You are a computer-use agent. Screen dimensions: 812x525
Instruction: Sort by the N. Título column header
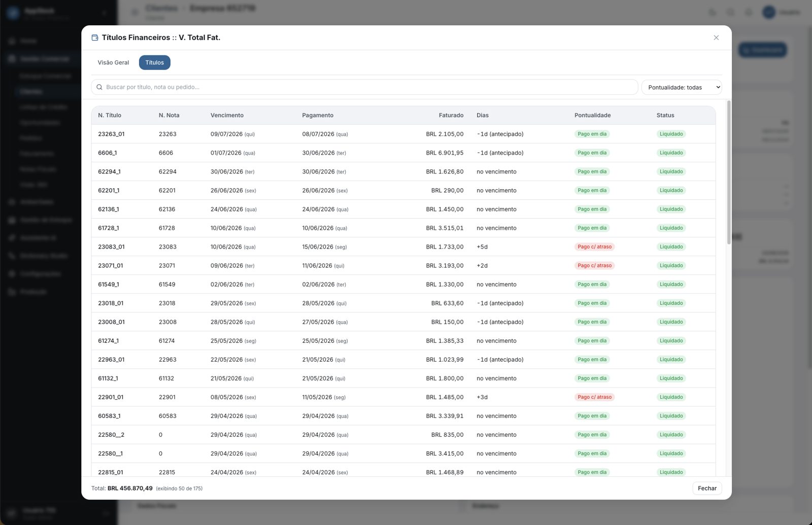(110, 115)
